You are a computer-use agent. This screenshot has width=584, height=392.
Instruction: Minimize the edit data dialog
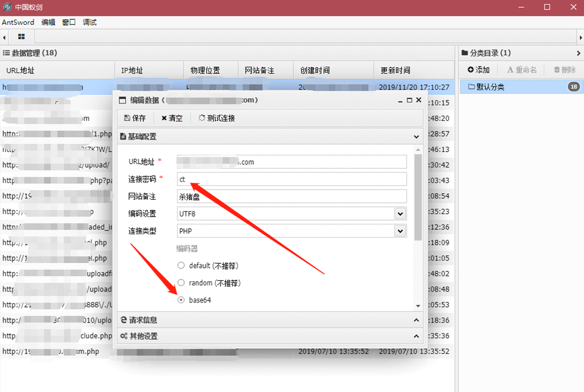coord(400,100)
